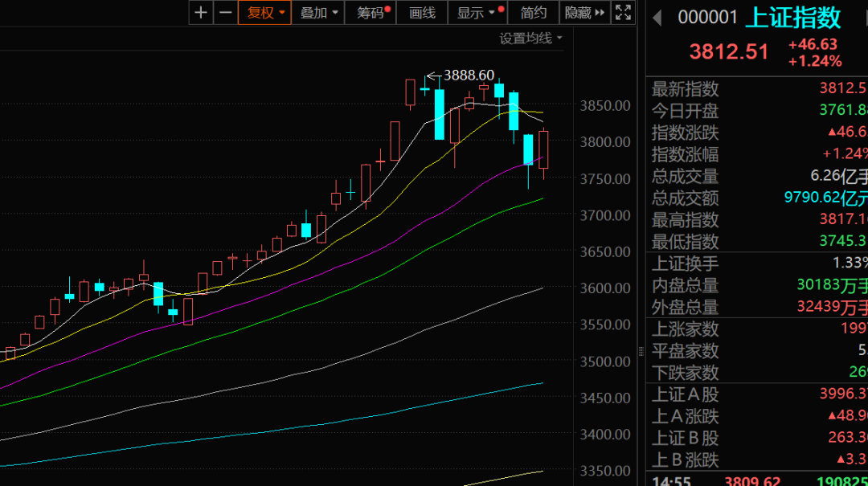The height and width of the screenshot is (486, 868).
Task: Select the 画线 drawing tool button
Action: point(422,13)
